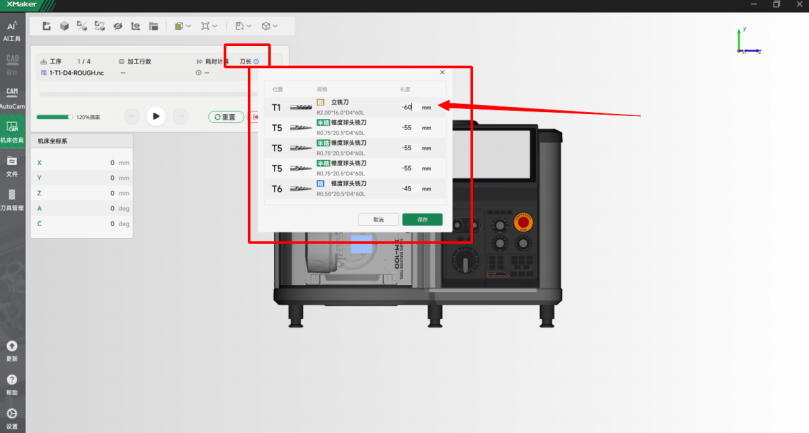The image size is (809, 433).
Task: Switch to AutoCam in the sidebar
Action: (x=12, y=96)
